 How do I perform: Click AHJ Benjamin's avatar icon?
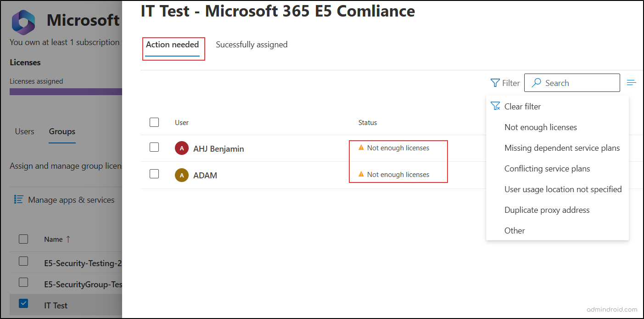coord(181,148)
